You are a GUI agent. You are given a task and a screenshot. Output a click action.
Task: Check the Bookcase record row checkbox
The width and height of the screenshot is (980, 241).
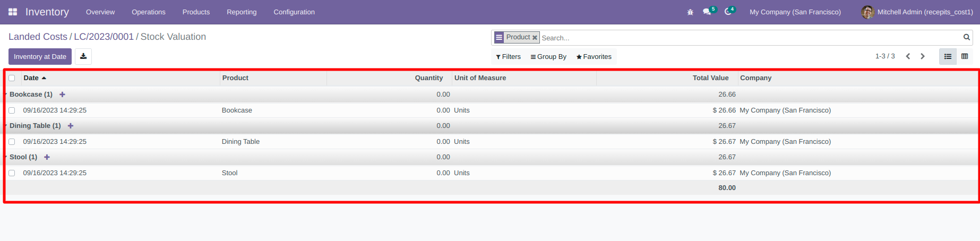(12, 110)
